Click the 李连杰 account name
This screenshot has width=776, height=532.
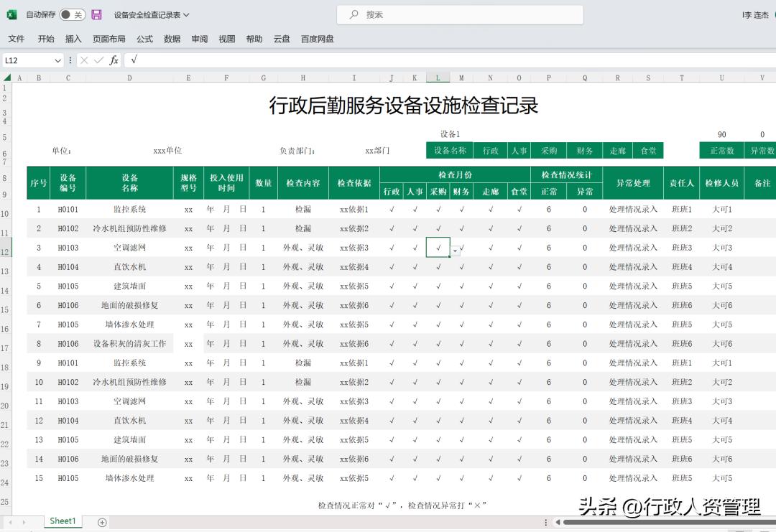click(757, 14)
